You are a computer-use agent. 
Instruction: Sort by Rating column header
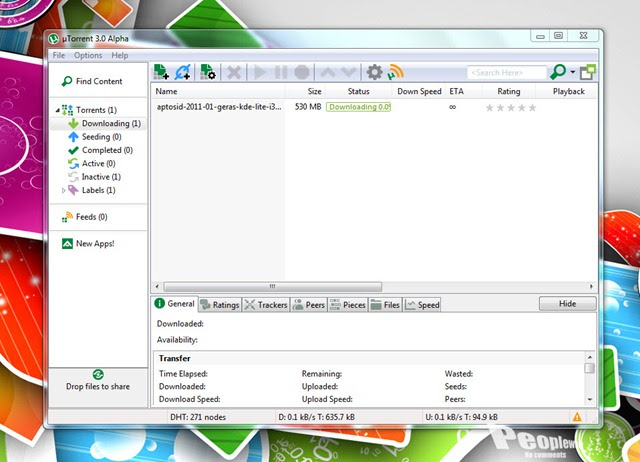click(509, 91)
